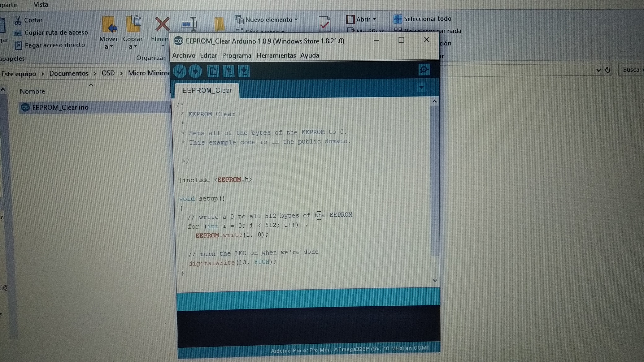Screen dimensions: 644x362
Task: Open the Arduino tab options dropdown arrow
Action: click(421, 88)
